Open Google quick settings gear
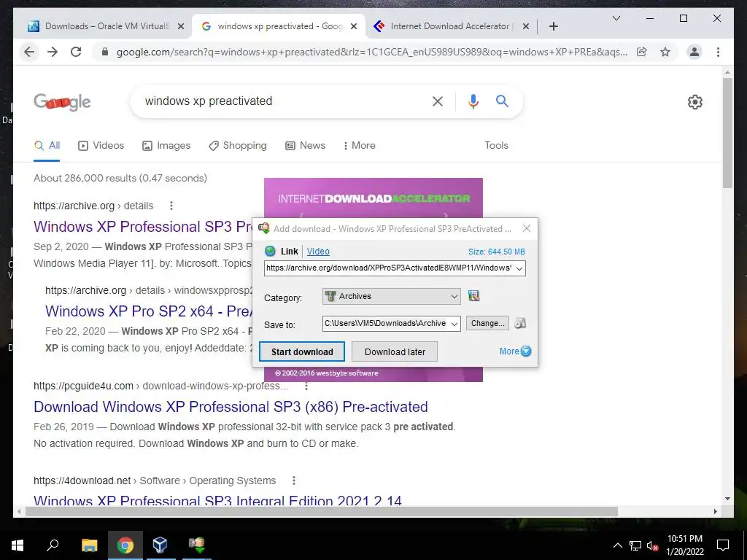The width and height of the screenshot is (747, 560). pyautogui.click(x=694, y=102)
